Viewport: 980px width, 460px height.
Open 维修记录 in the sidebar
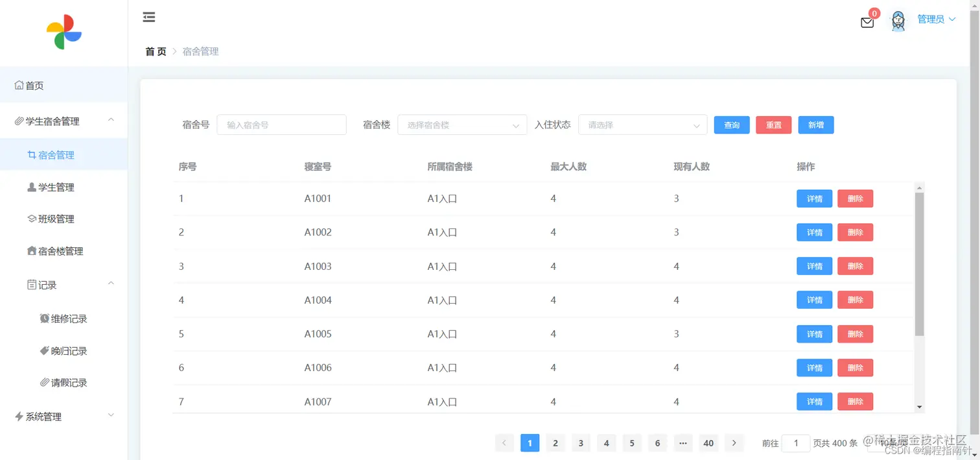click(x=64, y=319)
